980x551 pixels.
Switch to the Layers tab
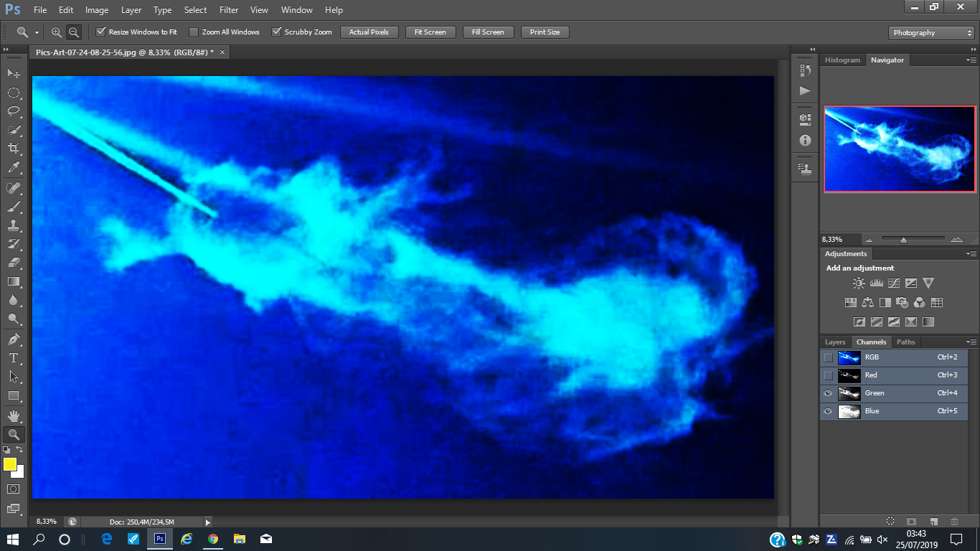click(835, 342)
